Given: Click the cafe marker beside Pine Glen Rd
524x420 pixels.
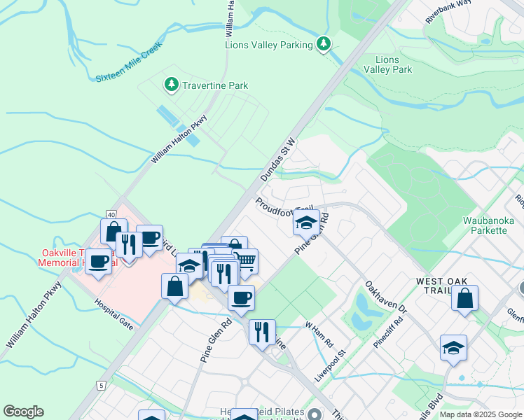Looking at the screenshot, I should pyautogui.click(x=241, y=300).
